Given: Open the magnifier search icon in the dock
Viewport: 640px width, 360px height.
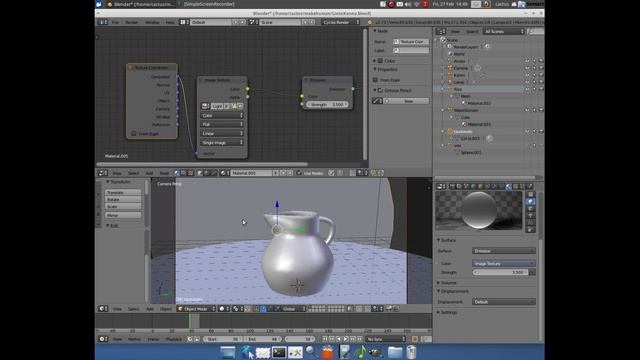Looking at the screenshot, I should click(311, 352).
